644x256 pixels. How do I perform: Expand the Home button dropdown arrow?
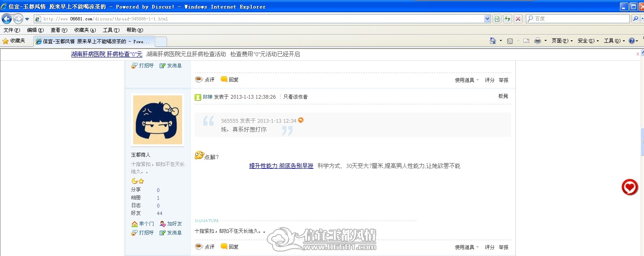(501, 41)
